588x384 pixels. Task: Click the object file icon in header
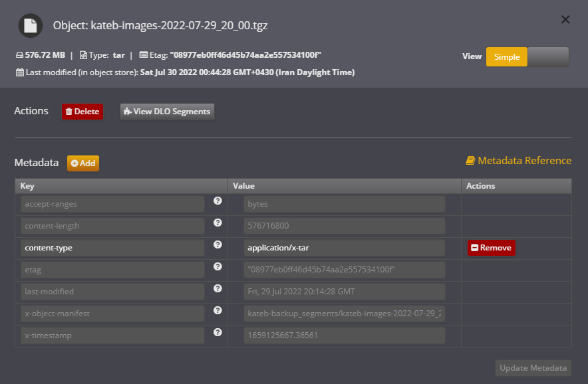[x=30, y=25]
